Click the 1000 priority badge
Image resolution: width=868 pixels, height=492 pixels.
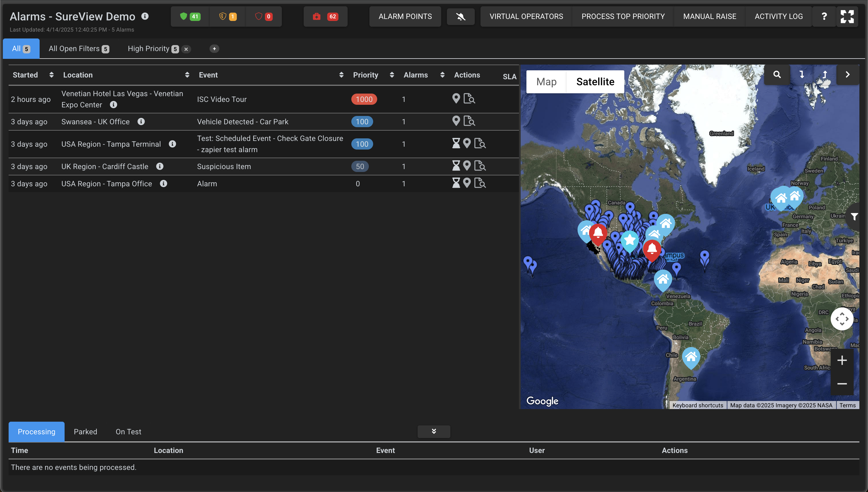coord(364,99)
